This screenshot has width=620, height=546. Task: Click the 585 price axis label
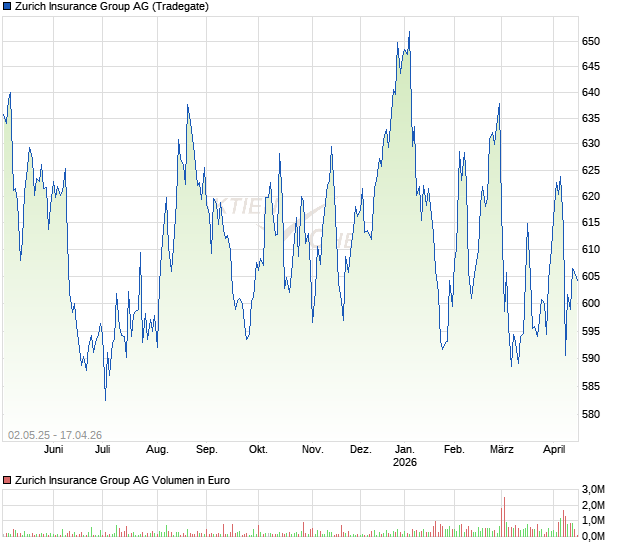coord(591,386)
